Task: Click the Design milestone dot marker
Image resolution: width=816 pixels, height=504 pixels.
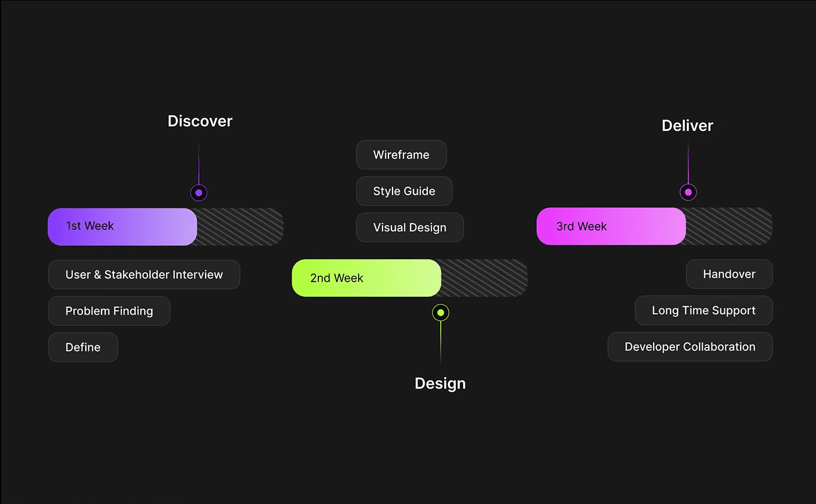Action: pyautogui.click(x=440, y=312)
